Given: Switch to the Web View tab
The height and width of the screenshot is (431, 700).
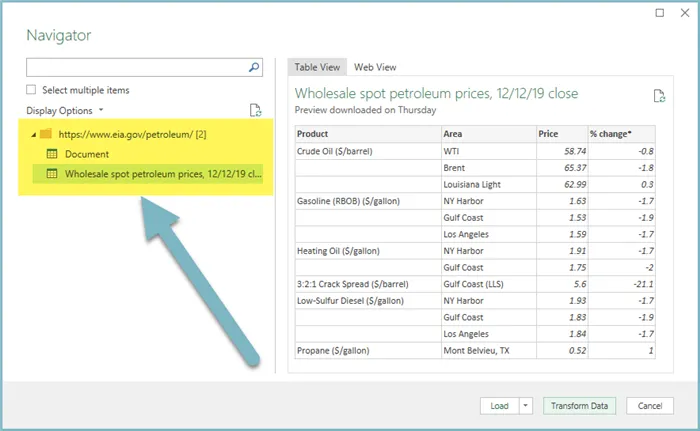Looking at the screenshot, I should coord(375,67).
